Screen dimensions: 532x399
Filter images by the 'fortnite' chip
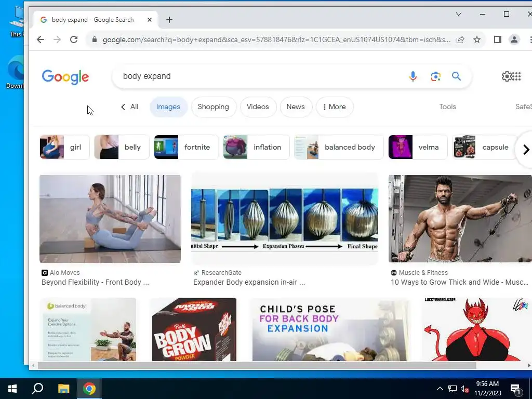[186, 147]
